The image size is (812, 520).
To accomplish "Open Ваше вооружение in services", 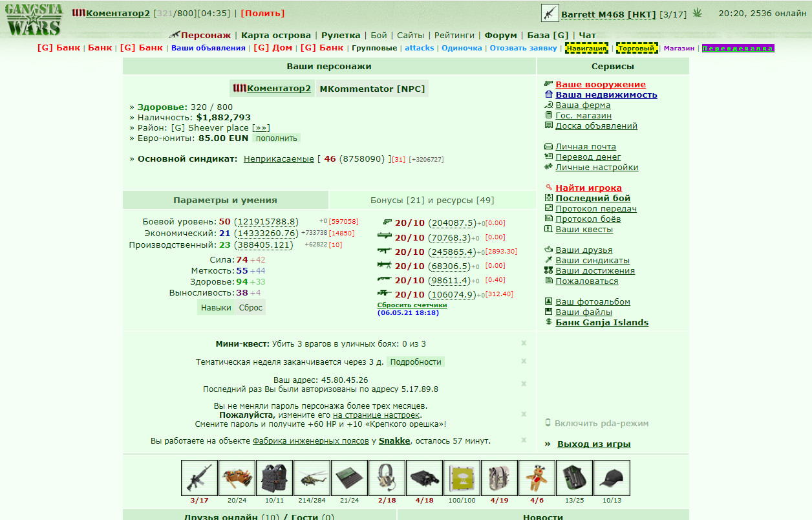I will 601,85.
